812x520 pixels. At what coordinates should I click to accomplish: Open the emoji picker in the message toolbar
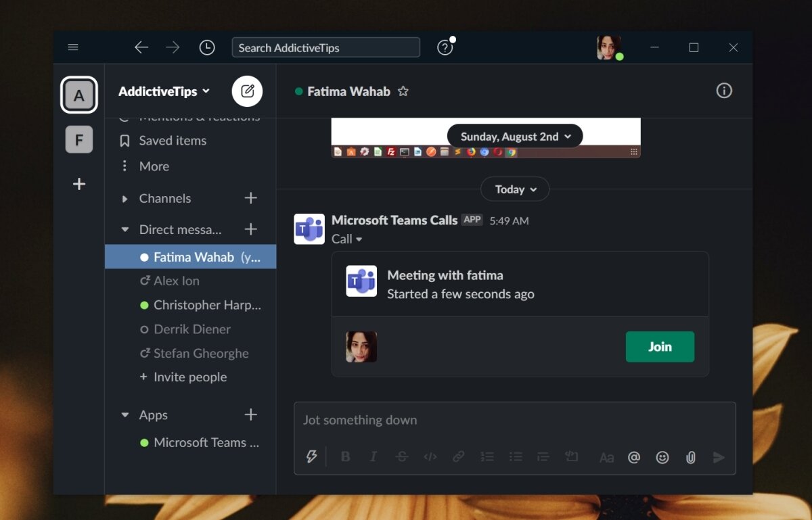(662, 457)
